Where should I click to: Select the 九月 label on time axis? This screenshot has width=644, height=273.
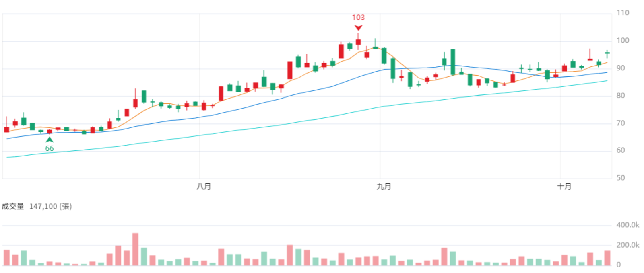coord(384,187)
